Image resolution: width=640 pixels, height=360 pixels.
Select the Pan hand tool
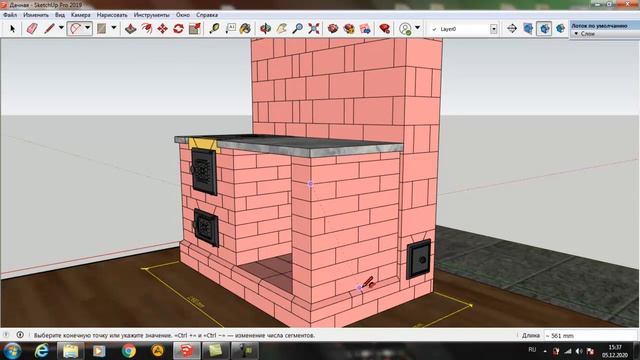point(282,29)
